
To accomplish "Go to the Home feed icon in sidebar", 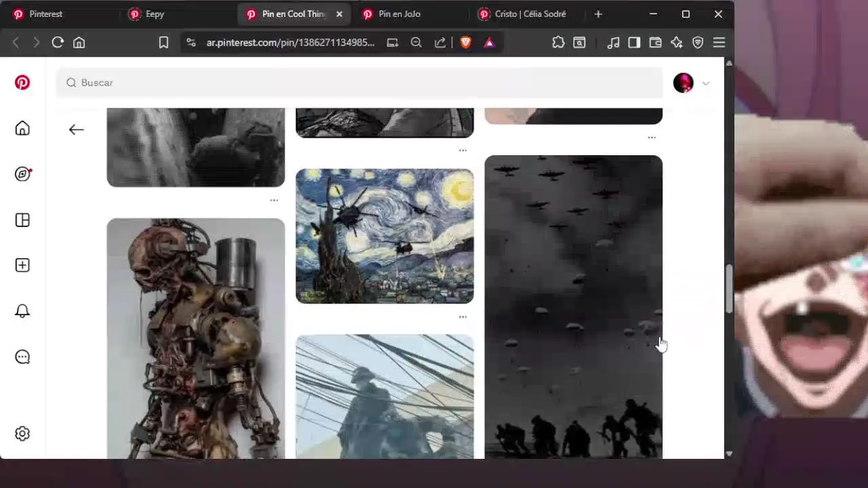I will 22,129.
